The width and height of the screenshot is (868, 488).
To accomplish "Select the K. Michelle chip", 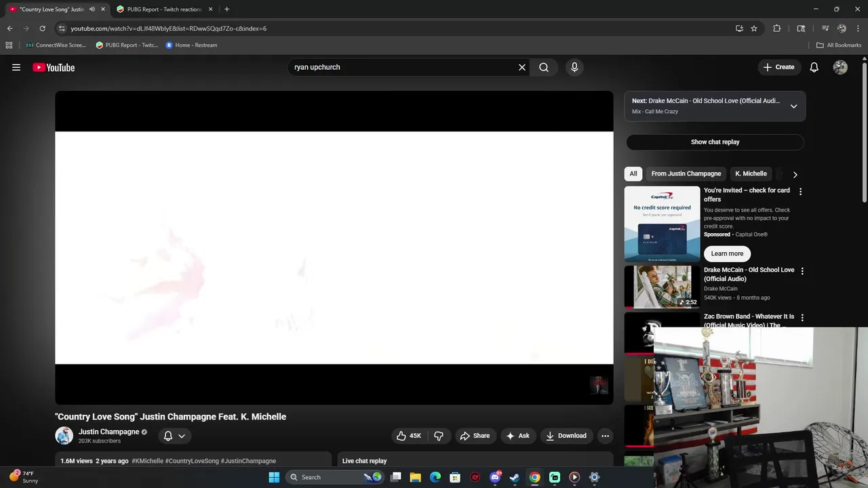I will coord(751,174).
